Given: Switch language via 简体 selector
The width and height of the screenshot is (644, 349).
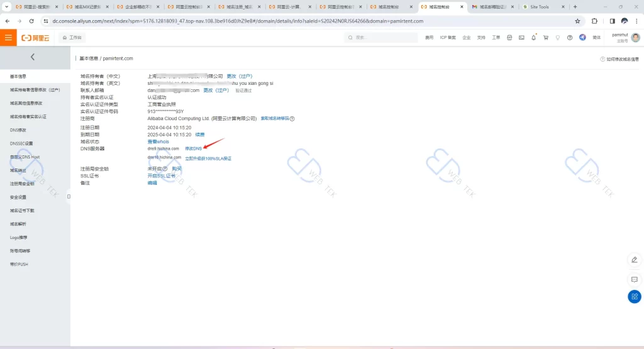Looking at the screenshot, I should (x=596, y=38).
